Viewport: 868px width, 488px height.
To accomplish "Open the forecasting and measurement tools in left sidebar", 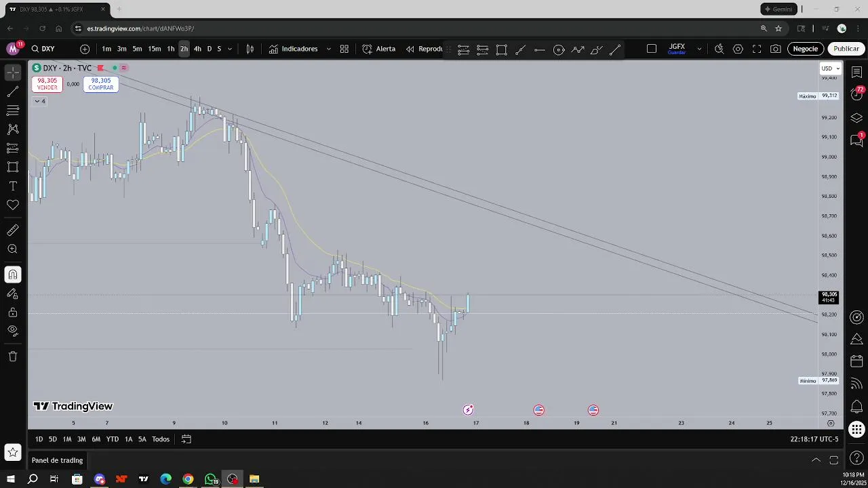I will (x=13, y=148).
